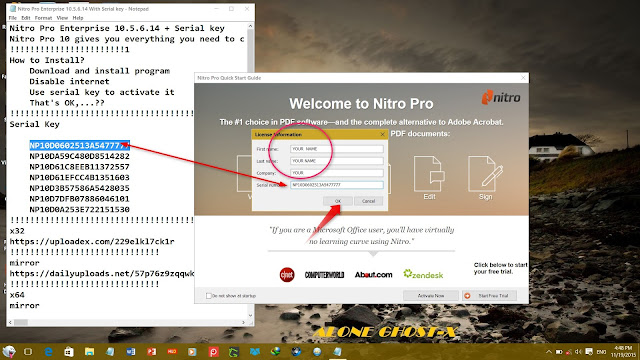Viewport: 640px width, 360px height.
Task: Open File Explorer from the taskbar
Action: pyautogui.click(x=89, y=351)
